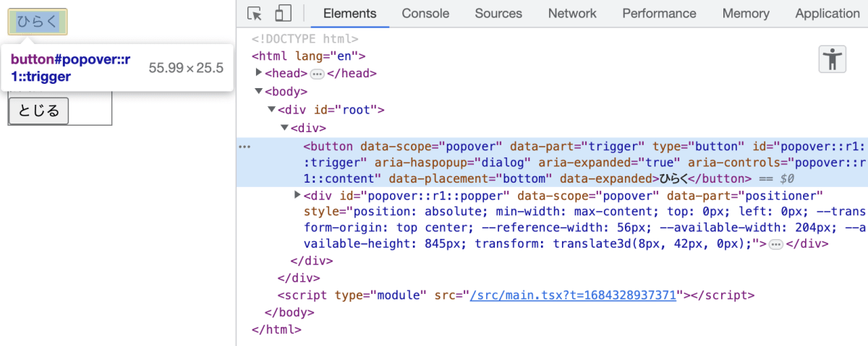The width and height of the screenshot is (868, 346).
Task: Open the Memory tab
Action: coord(746,14)
